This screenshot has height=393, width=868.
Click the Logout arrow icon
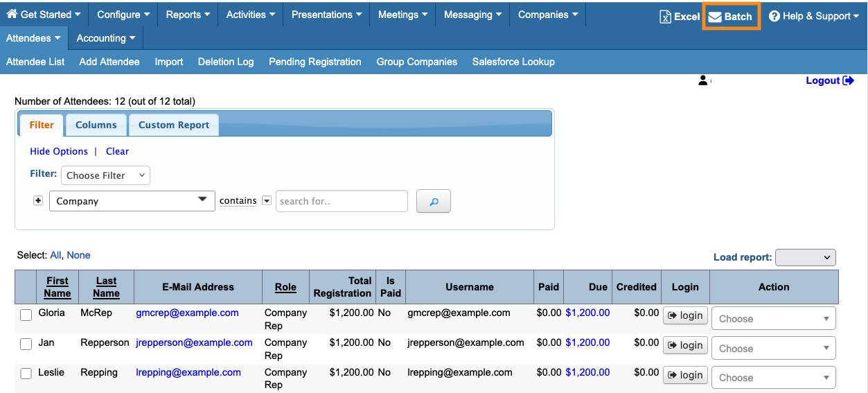click(x=849, y=80)
